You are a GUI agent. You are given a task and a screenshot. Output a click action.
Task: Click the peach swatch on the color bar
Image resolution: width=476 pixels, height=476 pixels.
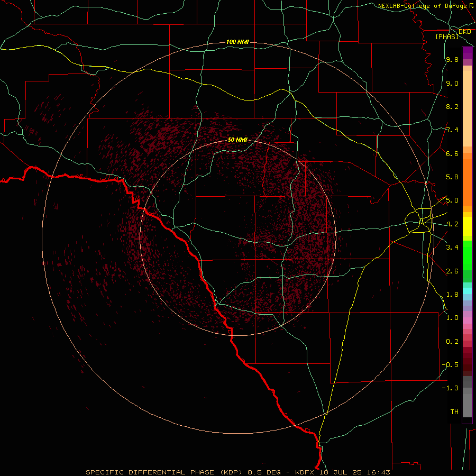click(x=467, y=108)
